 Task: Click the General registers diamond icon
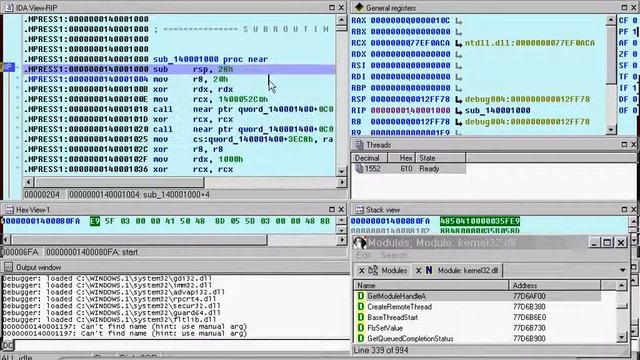point(359,7)
